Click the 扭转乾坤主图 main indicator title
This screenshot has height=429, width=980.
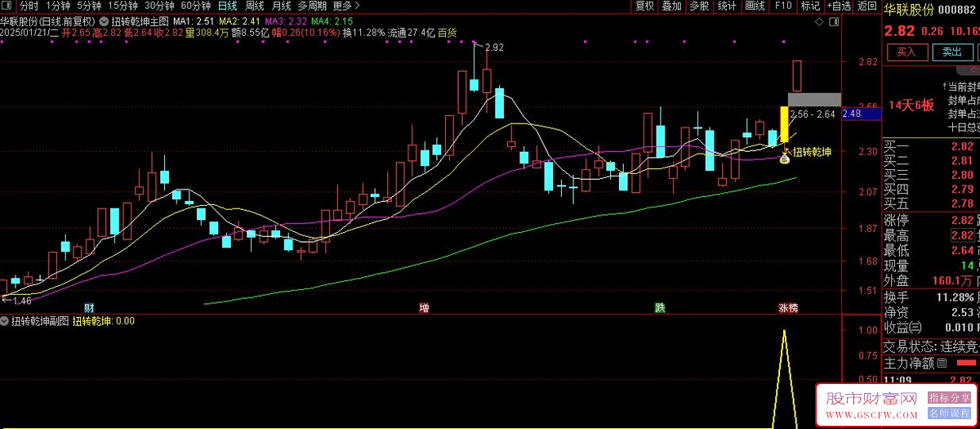pos(139,20)
